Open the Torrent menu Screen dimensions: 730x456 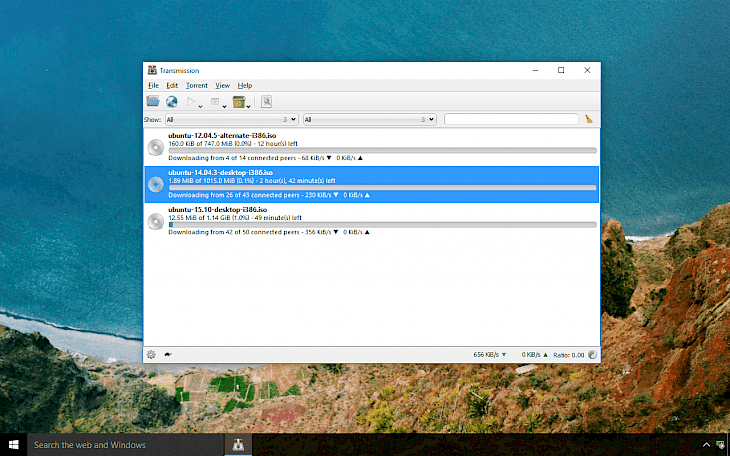click(x=196, y=85)
